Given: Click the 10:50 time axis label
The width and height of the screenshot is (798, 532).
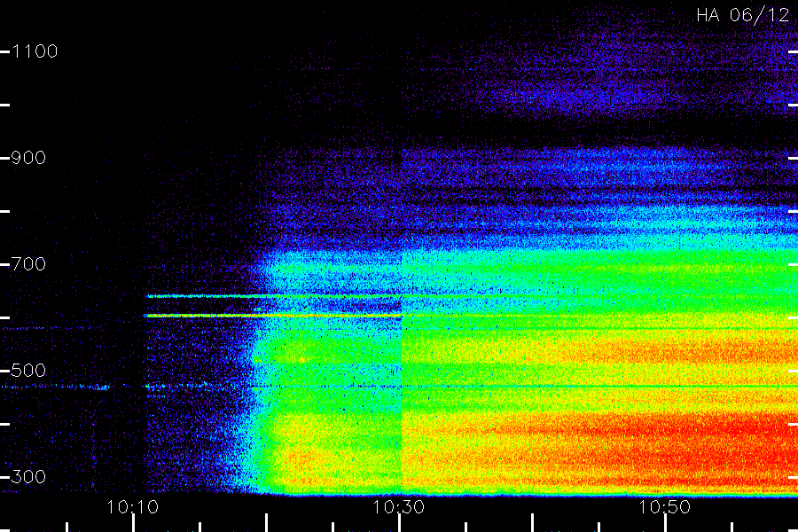Looking at the screenshot, I should pyautogui.click(x=664, y=507).
